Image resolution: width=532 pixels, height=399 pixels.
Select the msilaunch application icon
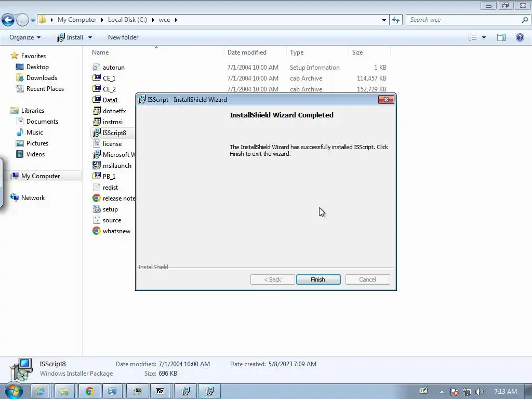tap(97, 165)
